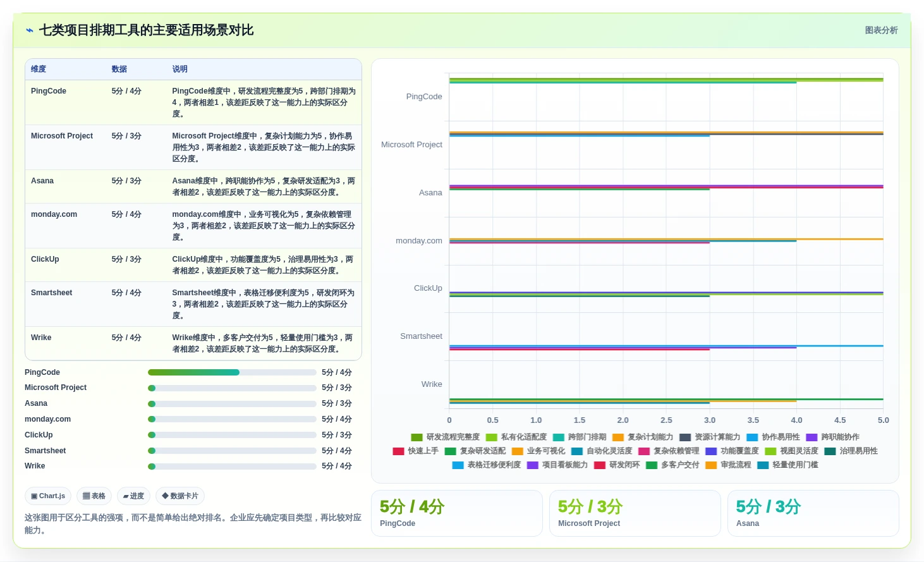Click the Wrike description cell text

pos(262,343)
